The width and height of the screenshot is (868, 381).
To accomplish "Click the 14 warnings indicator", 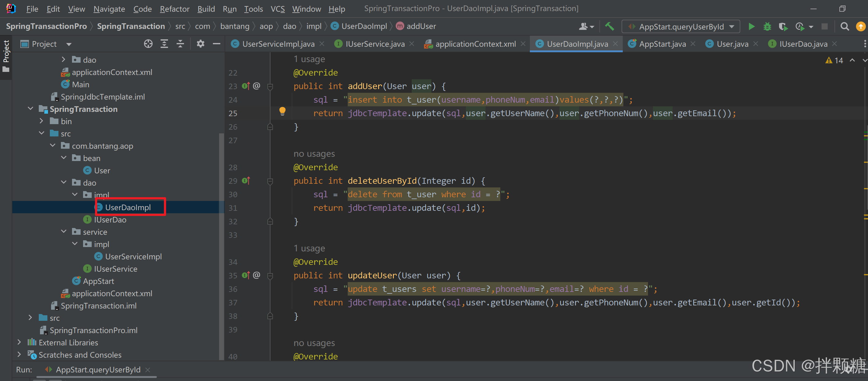I will tap(834, 61).
